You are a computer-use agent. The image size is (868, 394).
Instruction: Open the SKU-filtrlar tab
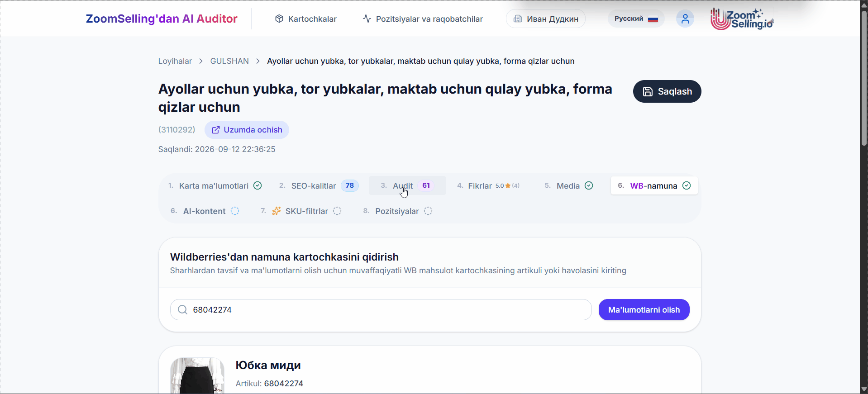pyautogui.click(x=301, y=211)
